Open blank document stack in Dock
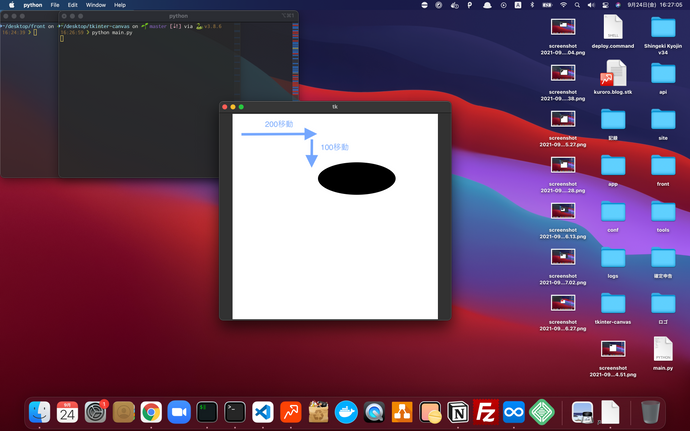The height and width of the screenshot is (431, 690). [x=610, y=413]
